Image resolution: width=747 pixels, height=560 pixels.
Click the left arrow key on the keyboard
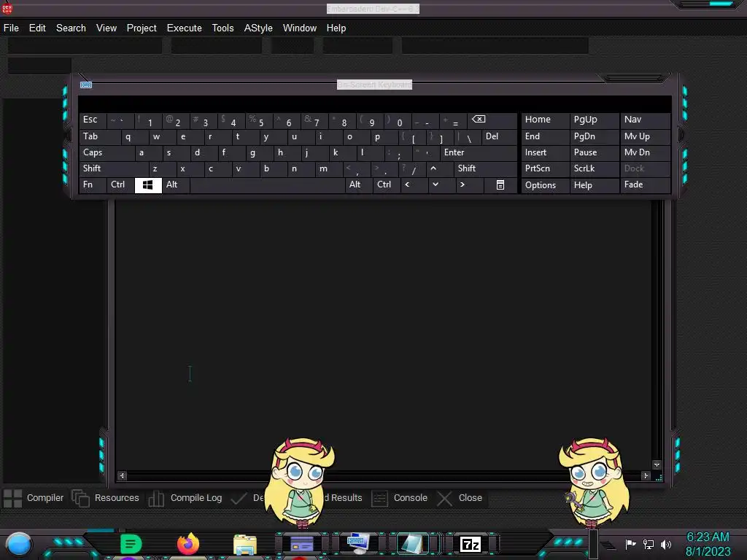pyautogui.click(x=407, y=184)
